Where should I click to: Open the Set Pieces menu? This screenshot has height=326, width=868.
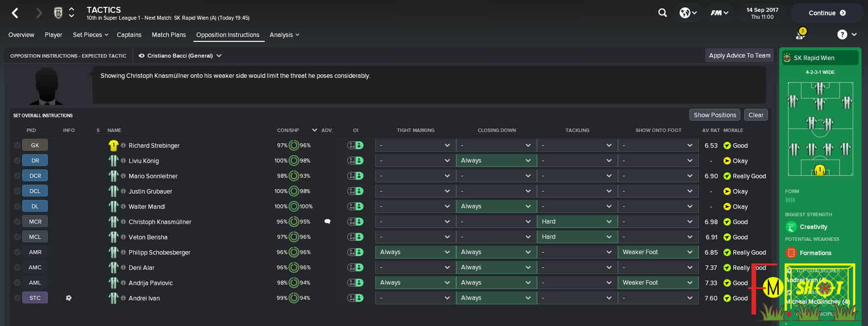90,35
